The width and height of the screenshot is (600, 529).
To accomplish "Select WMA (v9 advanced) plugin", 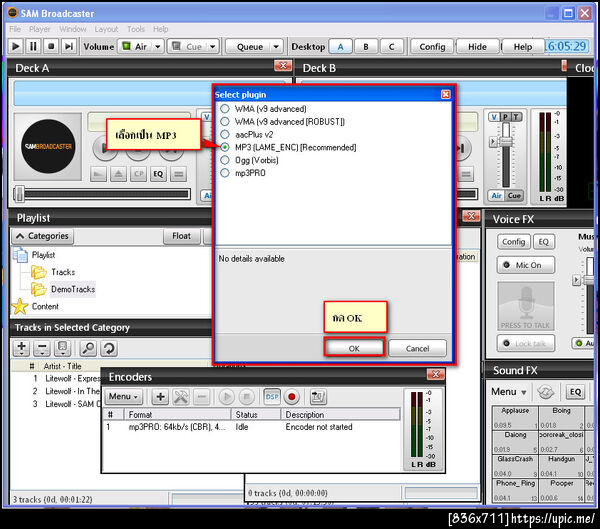I will (264, 109).
